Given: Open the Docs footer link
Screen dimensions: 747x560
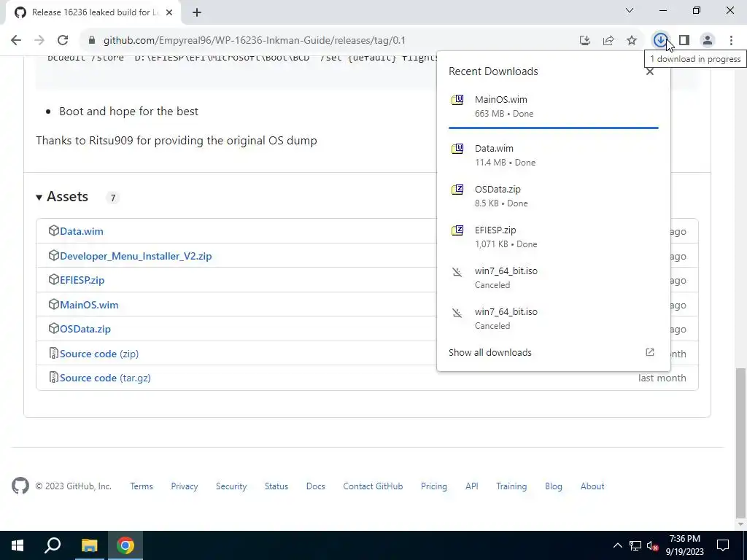Looking at the screenshot, I should (x=315, y=486).
